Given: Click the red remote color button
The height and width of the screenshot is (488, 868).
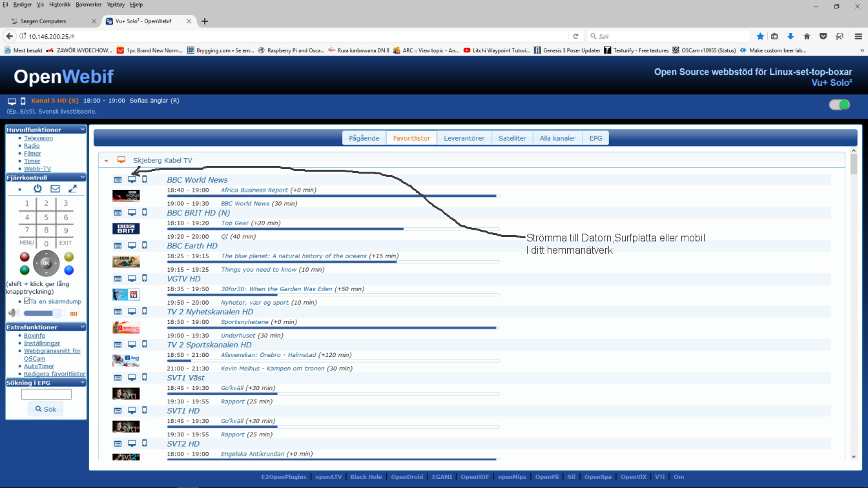Looking at the screenshot, I should pyautogui.click(x=25, y=257).
